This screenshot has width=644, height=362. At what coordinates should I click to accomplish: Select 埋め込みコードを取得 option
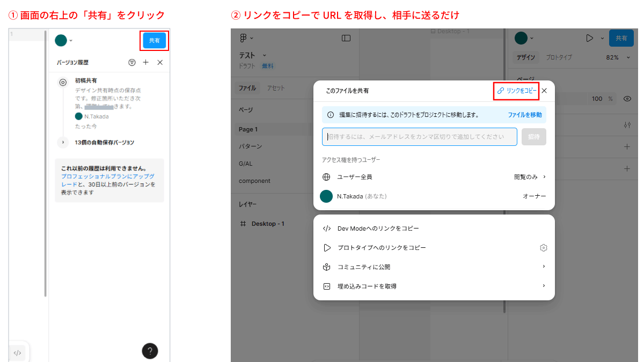(x=367, y=286)
